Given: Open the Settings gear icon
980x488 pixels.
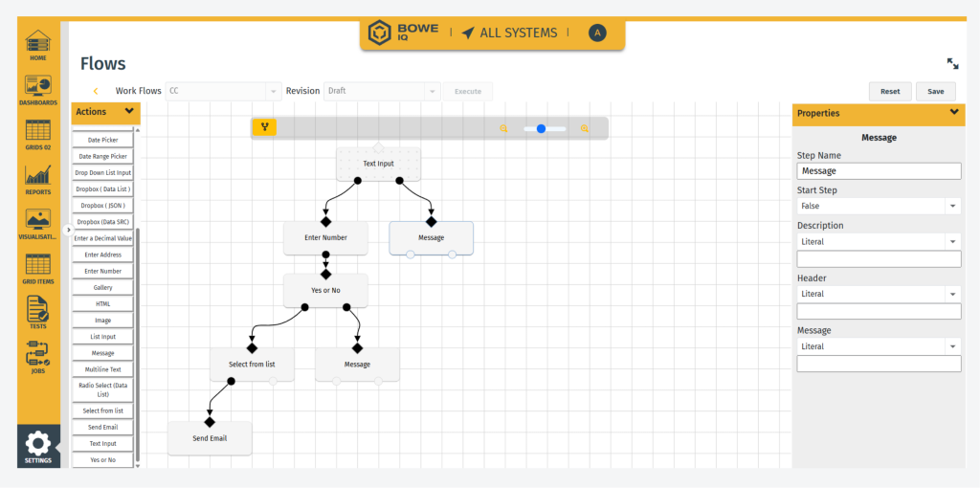Looking at the screenshot, I should [37, 445].
